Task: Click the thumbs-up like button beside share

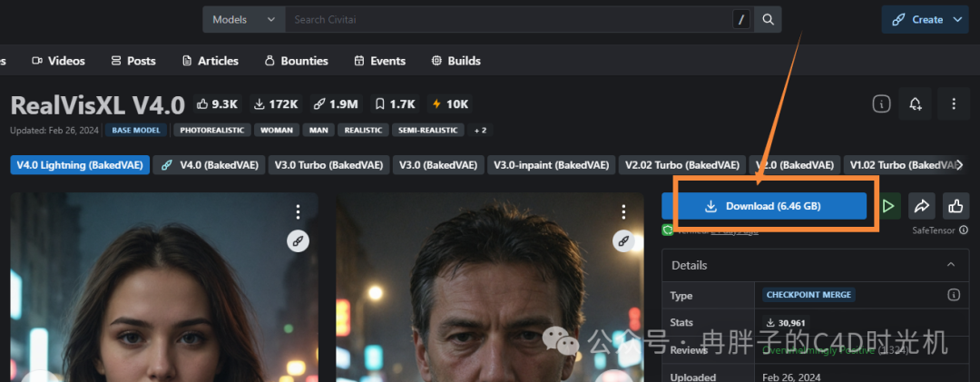Action: [955, 206]
